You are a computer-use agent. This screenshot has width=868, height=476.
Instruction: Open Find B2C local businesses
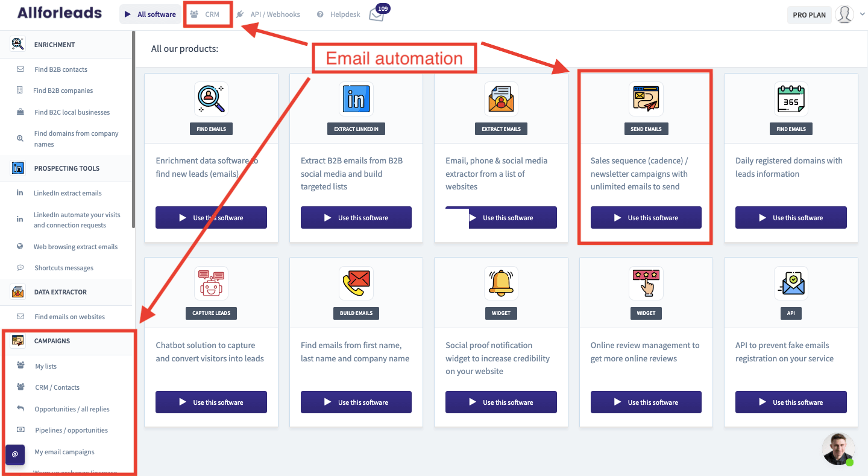(72, 112)
